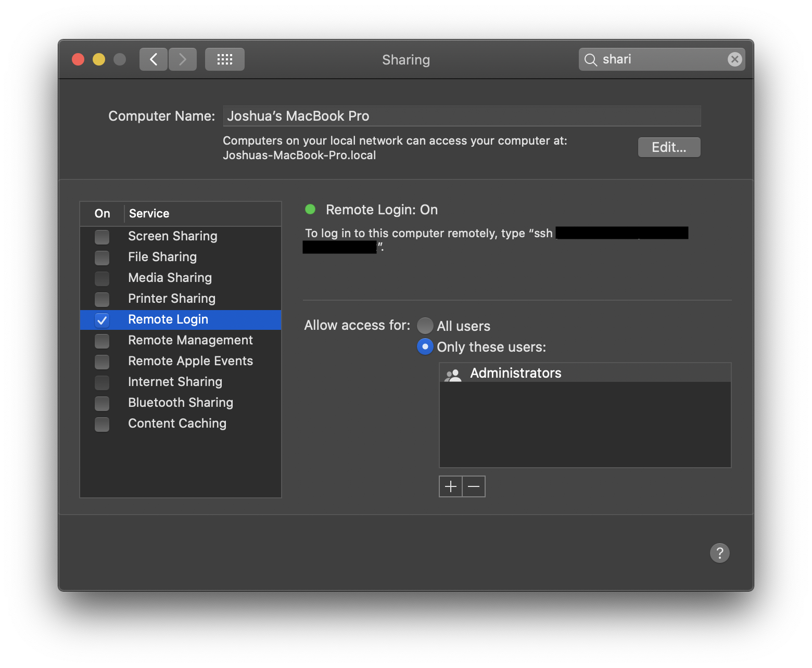Select File Sharing service row
The width and height of the screenshot is (812, 668).
click(x=181, y=257)
